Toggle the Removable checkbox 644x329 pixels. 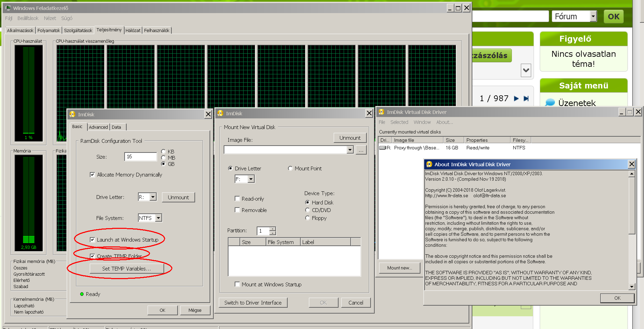tap(237, 210)
